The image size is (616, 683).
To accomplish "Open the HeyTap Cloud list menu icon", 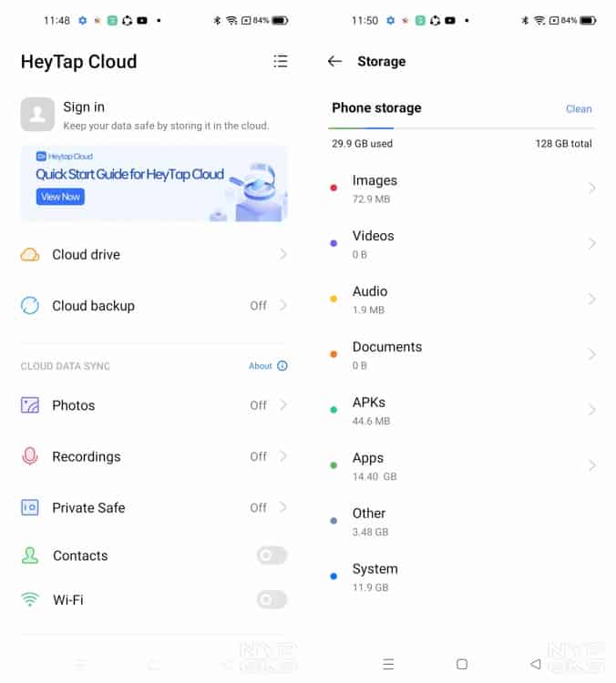I will click(281, 61).
